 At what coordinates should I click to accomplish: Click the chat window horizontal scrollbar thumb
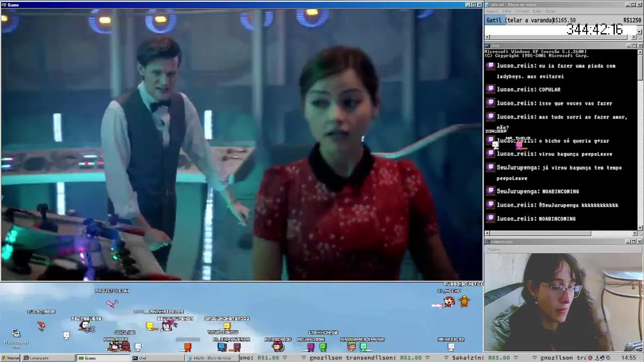tap(540, 233)
